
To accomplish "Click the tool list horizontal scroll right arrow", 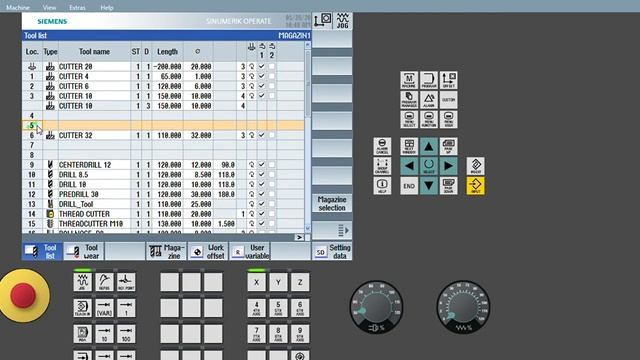I will point(299,237).
